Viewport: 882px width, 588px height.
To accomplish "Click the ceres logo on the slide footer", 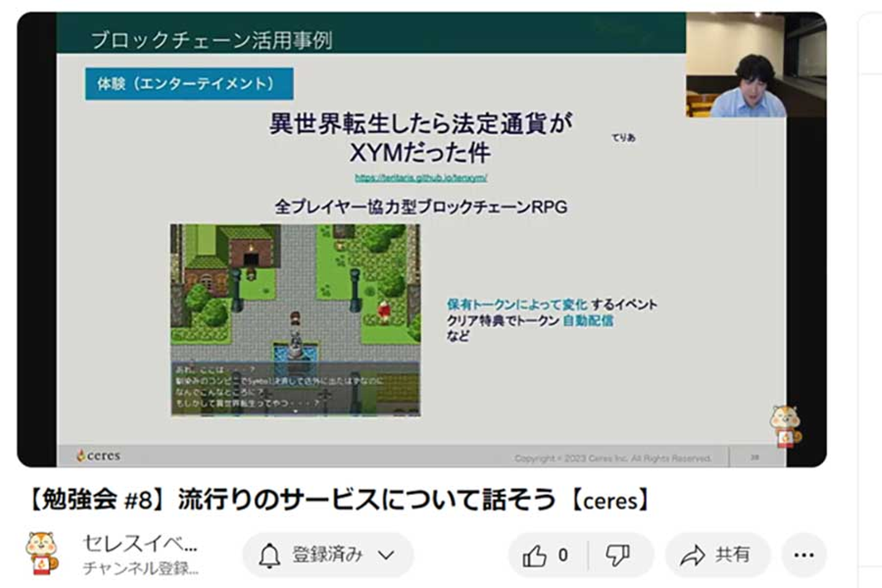I will click(x=99, y=455).
